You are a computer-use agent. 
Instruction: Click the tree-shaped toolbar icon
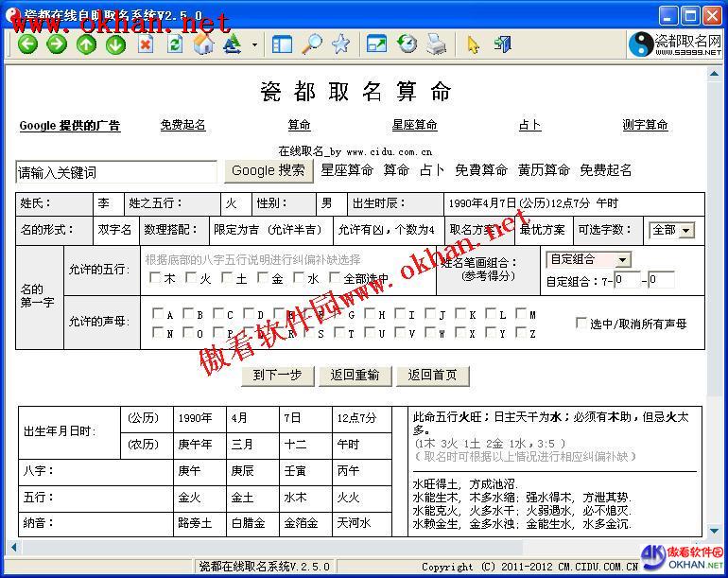(233, 44)
